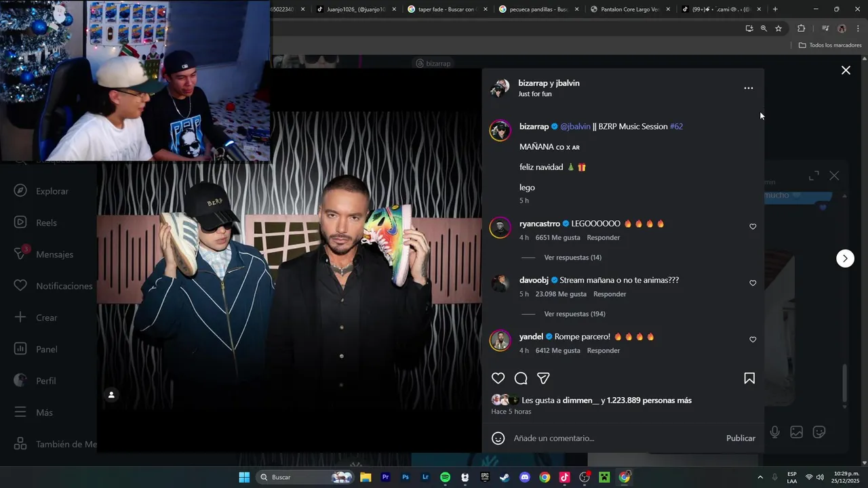This screenshot has width=868, height=488.
Task: Open the @jbalvin mention link
Action: (x=575, y=127)
